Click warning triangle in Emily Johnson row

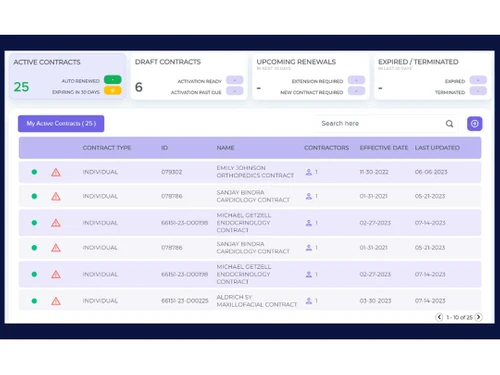(x=56, y=172)
